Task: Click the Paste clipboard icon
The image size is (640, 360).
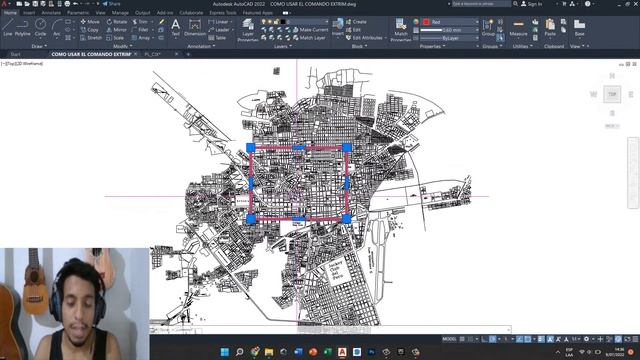Action: (x=550, y=27)
